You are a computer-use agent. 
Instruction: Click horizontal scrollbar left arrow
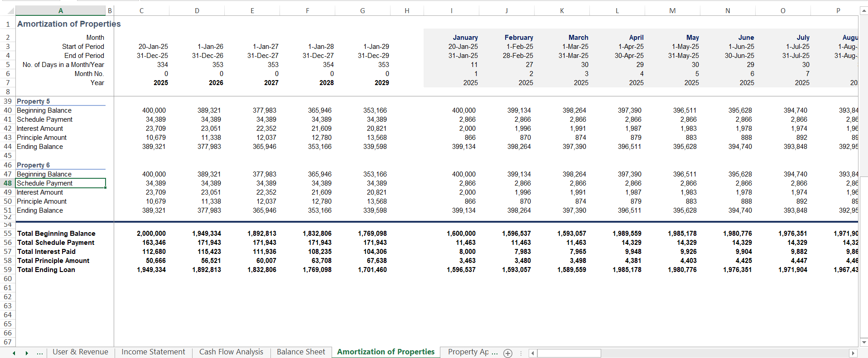pyautogui.click(x=533, y=353)
